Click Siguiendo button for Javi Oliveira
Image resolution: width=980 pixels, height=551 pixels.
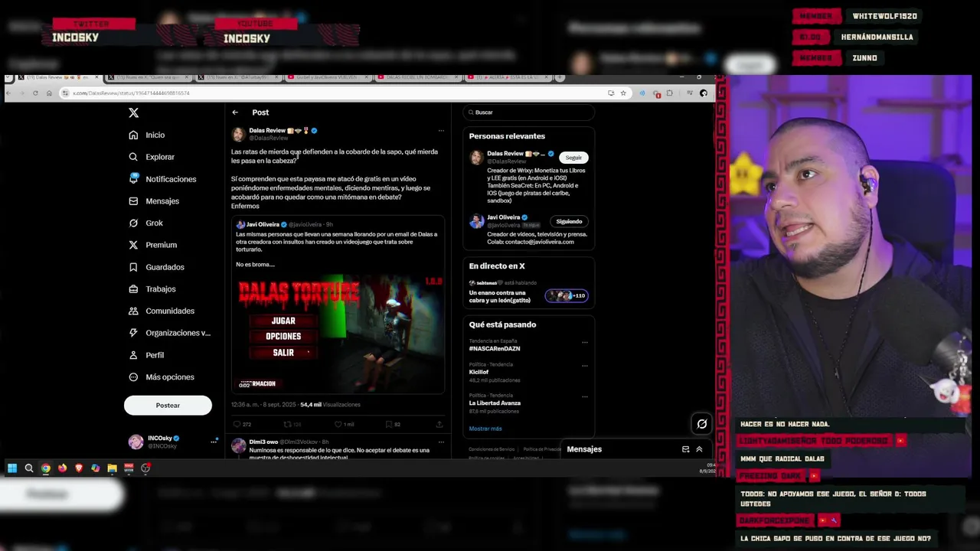(569, 221)
